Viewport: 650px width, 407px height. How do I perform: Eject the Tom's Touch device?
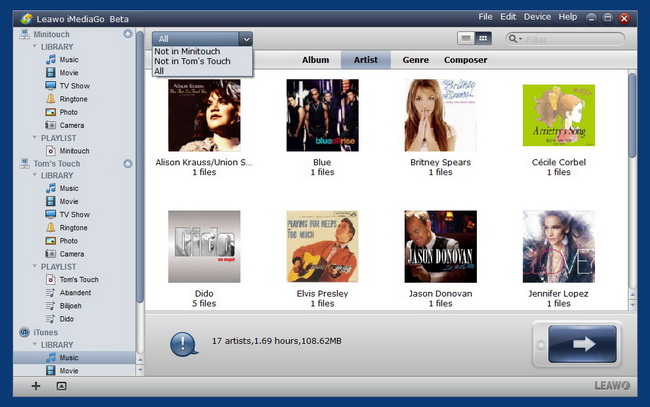click(x=128, y=164)
